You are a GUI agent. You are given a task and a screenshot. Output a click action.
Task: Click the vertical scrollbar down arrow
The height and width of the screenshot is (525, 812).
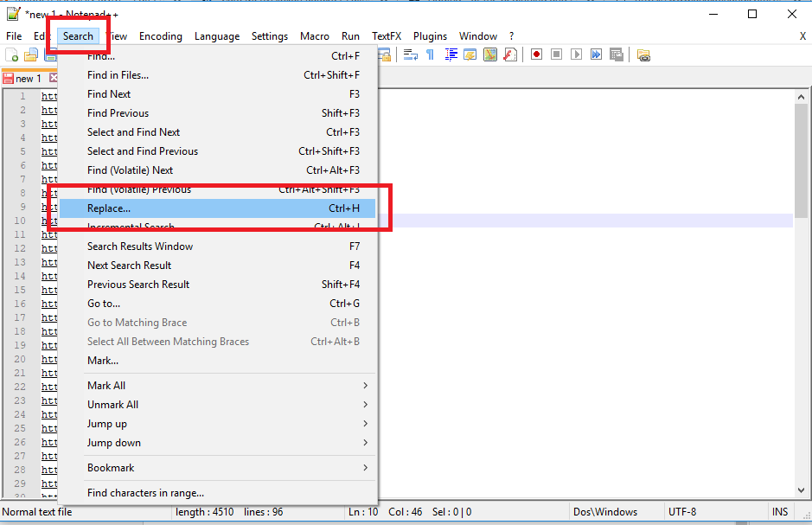click(801, 490)
